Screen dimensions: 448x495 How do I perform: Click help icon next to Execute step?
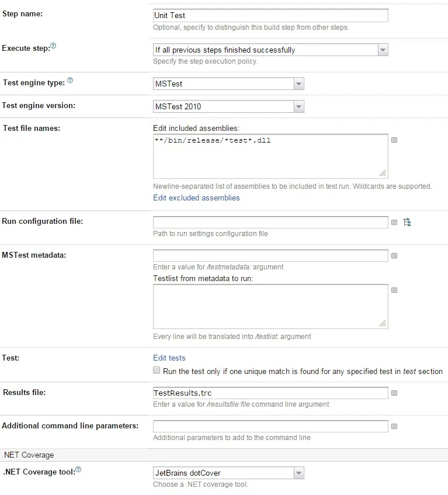tap(53, 46)
